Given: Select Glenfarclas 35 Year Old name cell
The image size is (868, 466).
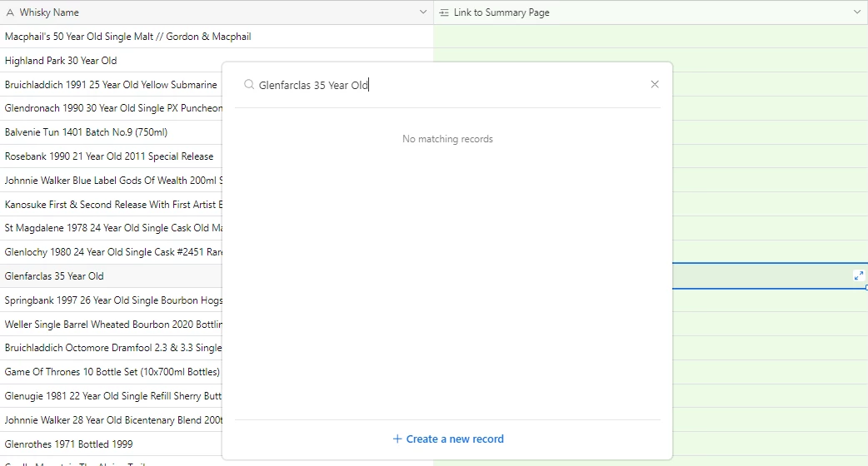Looking at the screenshot, I should 111,275.
